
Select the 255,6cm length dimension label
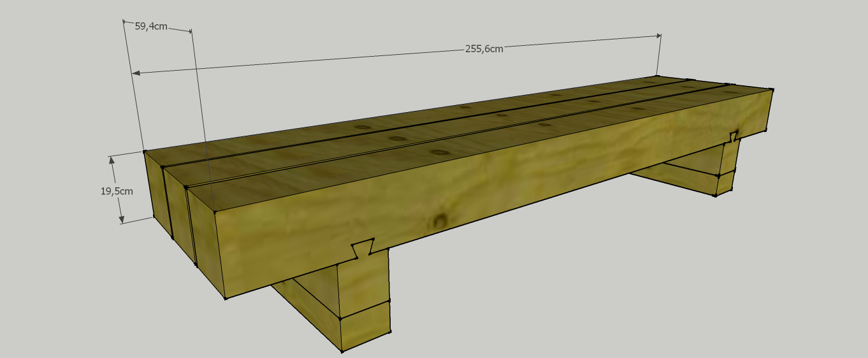coord(484,48)
